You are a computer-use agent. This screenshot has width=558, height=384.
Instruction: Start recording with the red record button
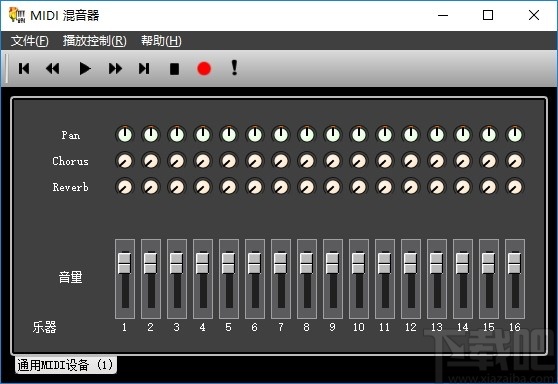point(204,68)
